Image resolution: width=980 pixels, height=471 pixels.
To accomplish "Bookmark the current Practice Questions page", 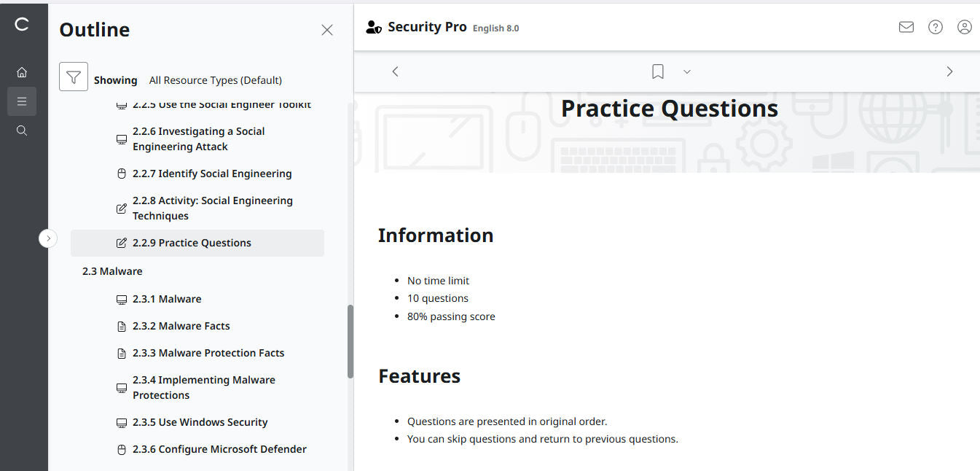I will [657, 71].
